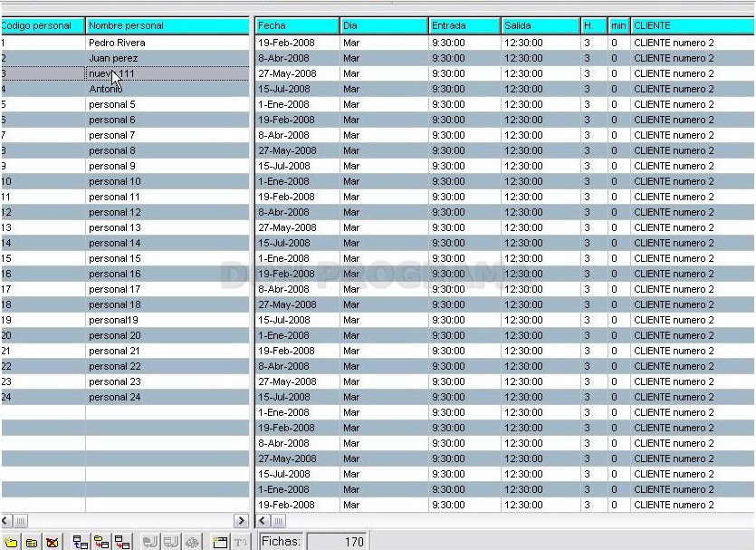Select the Juan perez row
Image resolution: width=756 pixels, height=550 pixels.
click(125, 58)
